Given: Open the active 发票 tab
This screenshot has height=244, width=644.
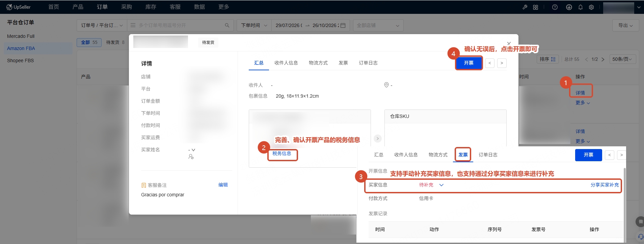Looking at the screenshot, I should pyautogui.click(x=463, y=155).
